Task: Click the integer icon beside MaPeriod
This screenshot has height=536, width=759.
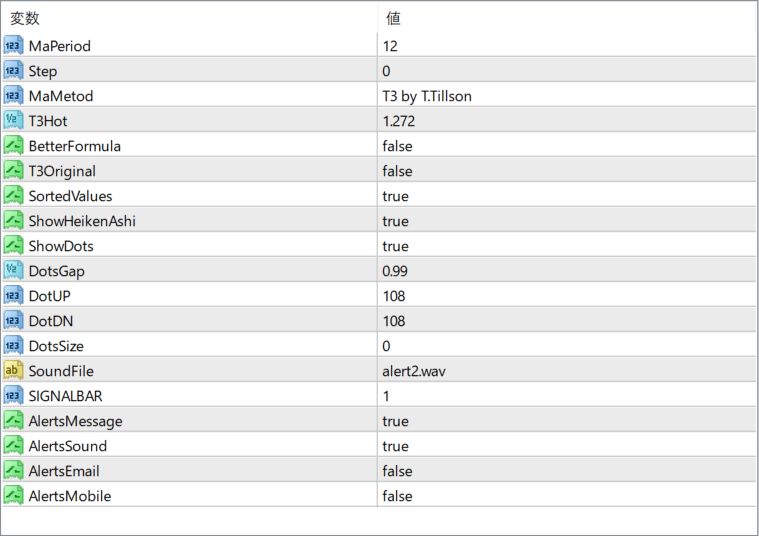Action: [13, 46]
